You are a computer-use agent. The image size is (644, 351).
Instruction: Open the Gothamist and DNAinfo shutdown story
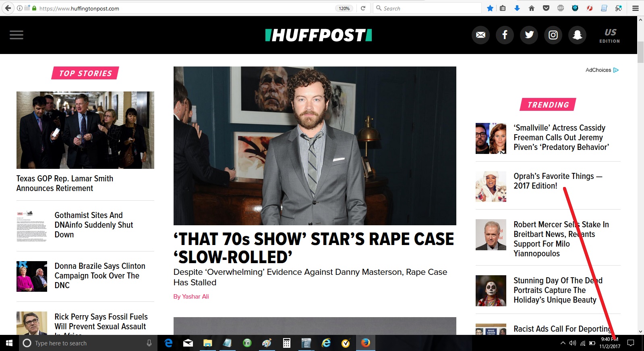tap(94, 225)
